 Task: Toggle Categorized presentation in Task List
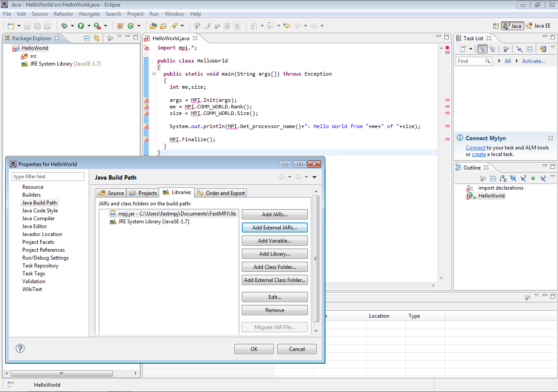coord(482,49)
